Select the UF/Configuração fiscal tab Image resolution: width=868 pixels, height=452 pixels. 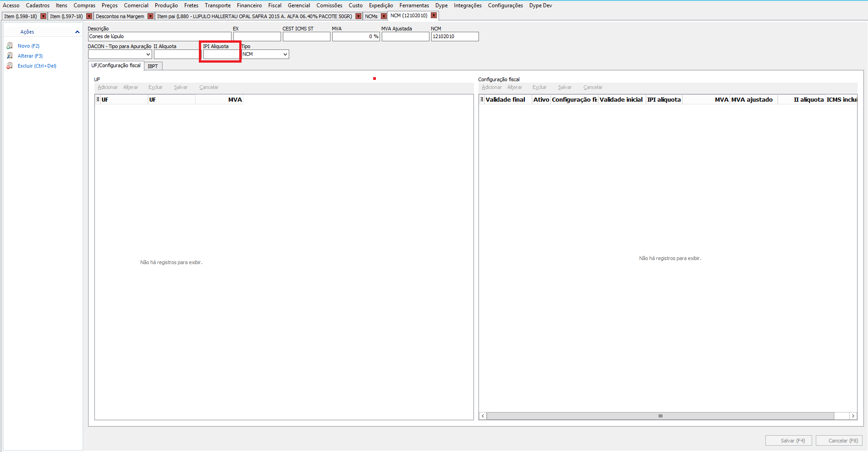[116, 65]
